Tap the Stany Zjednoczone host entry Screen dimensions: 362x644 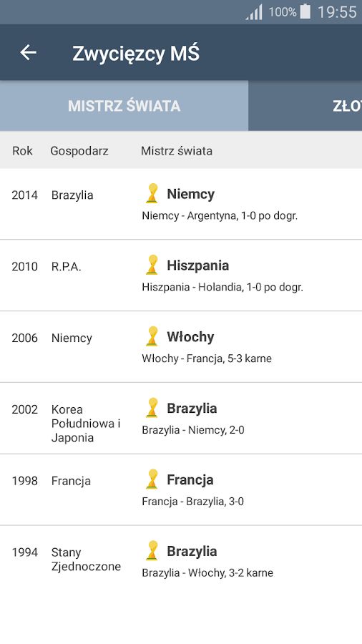coord(86,560)
